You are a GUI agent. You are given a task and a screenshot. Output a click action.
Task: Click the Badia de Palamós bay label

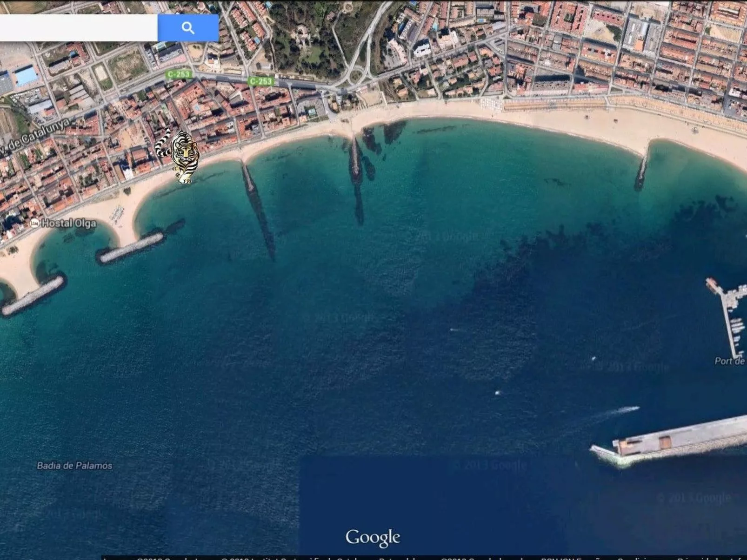pyautogui.click(x=74, y=465)
